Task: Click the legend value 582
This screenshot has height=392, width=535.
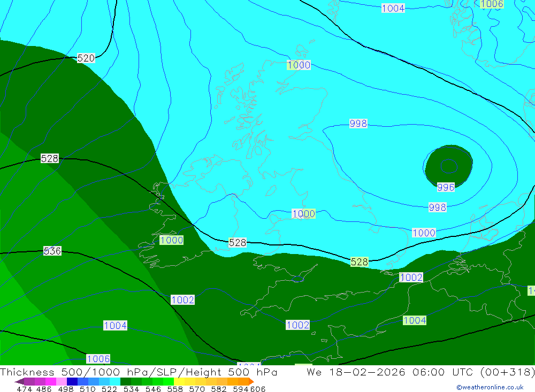Action: (218, 389)
